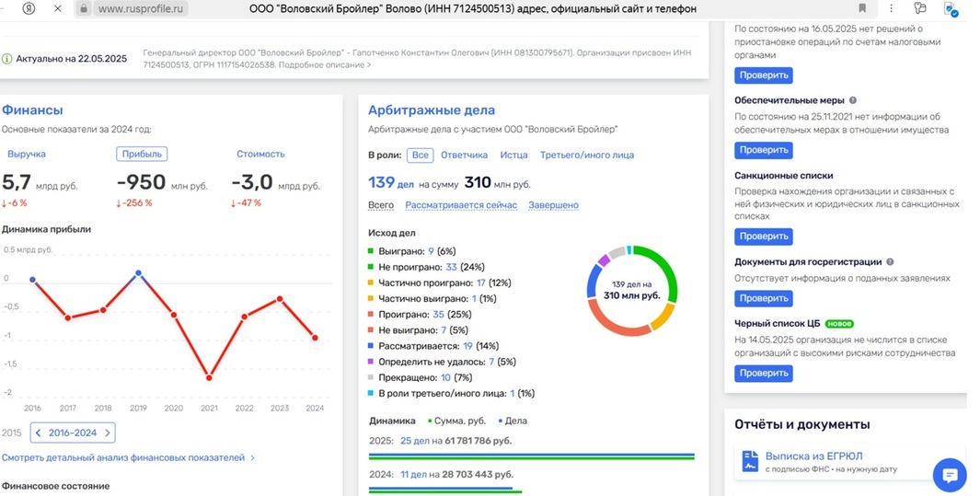Click the document icon for Выписка из ЕГРЮЛ
Viewport: 980px width, 496px height.
[750, 461]
